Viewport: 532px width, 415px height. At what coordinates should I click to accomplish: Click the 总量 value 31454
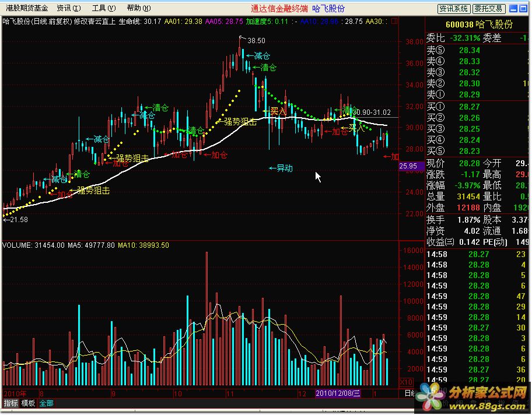click(468, 196)
